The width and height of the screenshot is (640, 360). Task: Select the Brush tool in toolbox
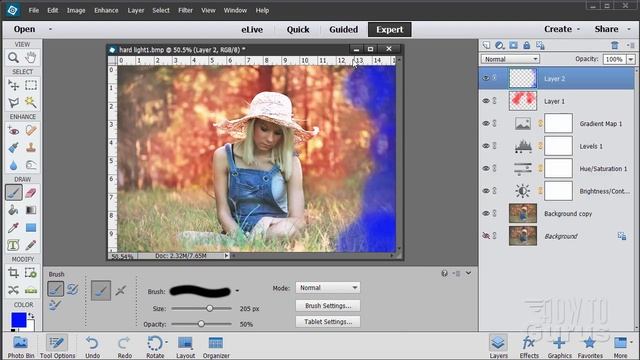coord(13,193)
